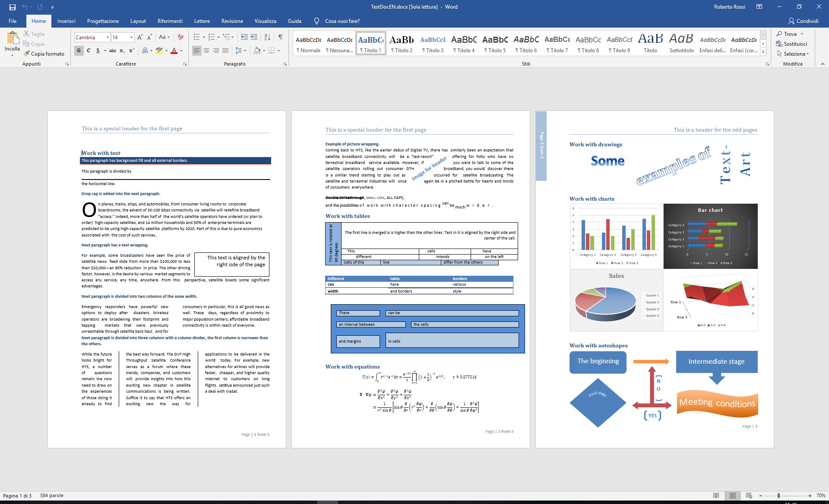
Task: Click the sort A-Z icon
Action: [x=267, y=37]
